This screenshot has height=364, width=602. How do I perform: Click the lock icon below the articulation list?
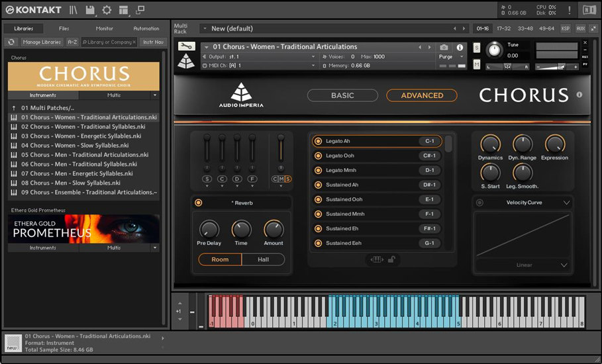click(391, 259)
